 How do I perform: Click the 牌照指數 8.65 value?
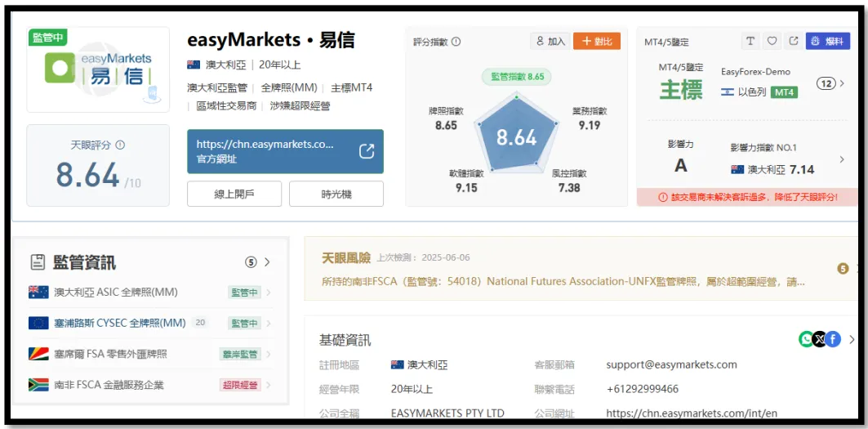point(446,125)
